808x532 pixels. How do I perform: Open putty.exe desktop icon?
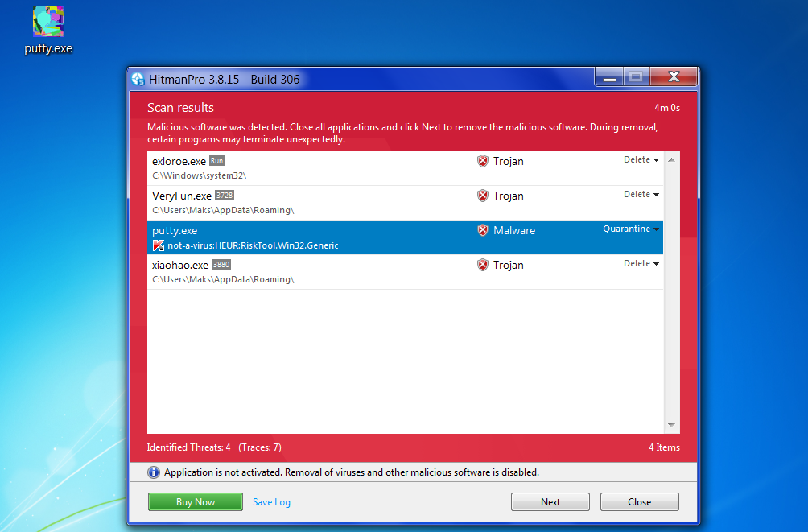click(48, 30)
